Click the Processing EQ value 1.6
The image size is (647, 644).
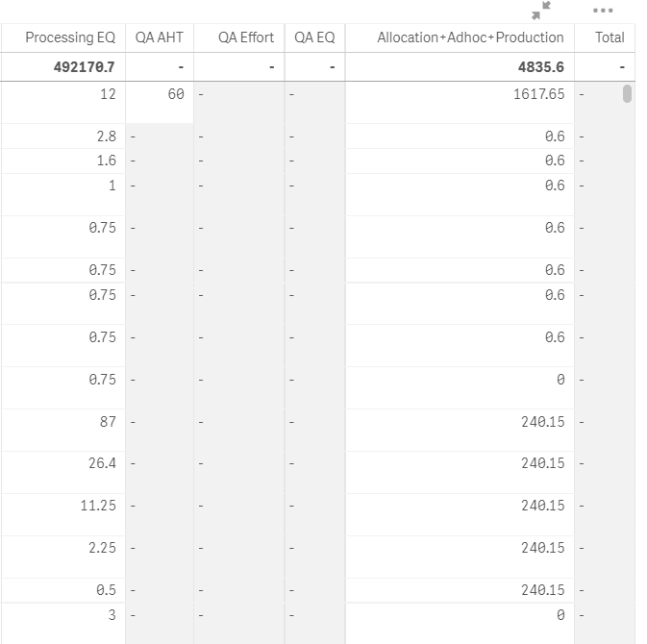[x=106, y=161]
